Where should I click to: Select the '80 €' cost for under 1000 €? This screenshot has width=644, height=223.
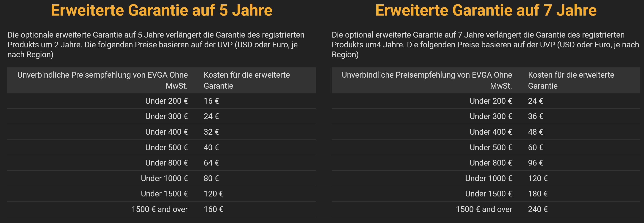tap(211, 178)
